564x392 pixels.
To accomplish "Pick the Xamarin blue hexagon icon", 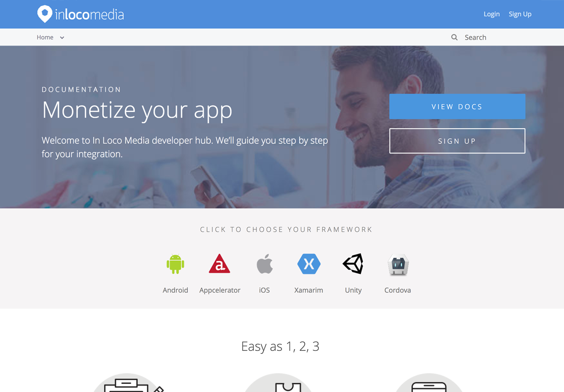I will tap(309, 264).
